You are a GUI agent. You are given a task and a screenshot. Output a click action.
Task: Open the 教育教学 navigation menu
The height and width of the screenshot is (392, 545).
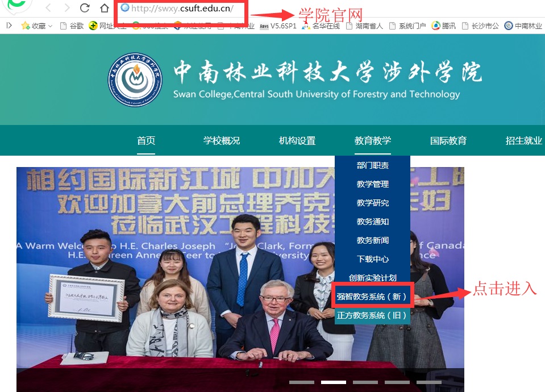click(x=372, y=140)
